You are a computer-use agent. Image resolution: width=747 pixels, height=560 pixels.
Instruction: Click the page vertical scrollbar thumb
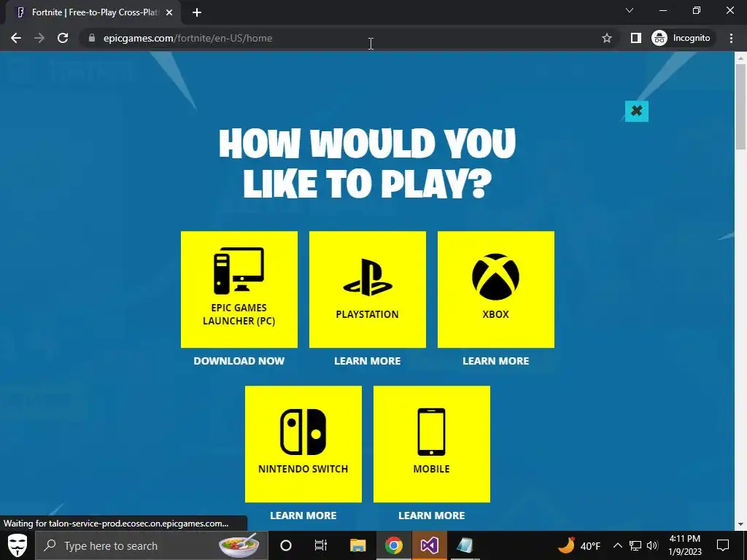pos(740,107)
